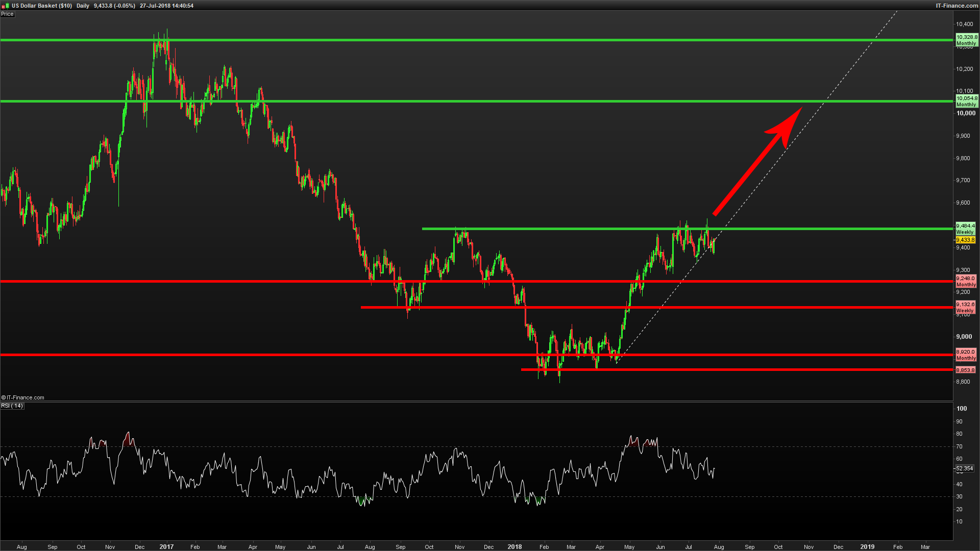Select the 10,054.8 Monthly price tag
This screenshot has height=551, width=980.
966,101
